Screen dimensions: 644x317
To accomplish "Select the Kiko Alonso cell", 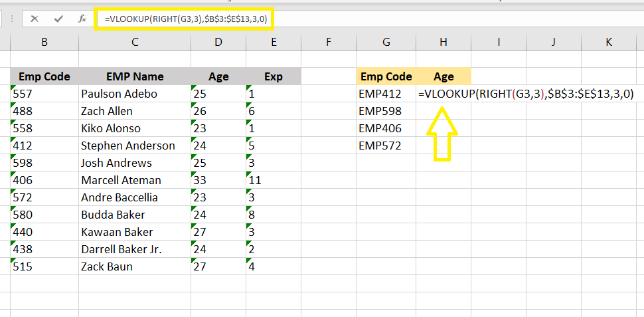I will point(135,128).
